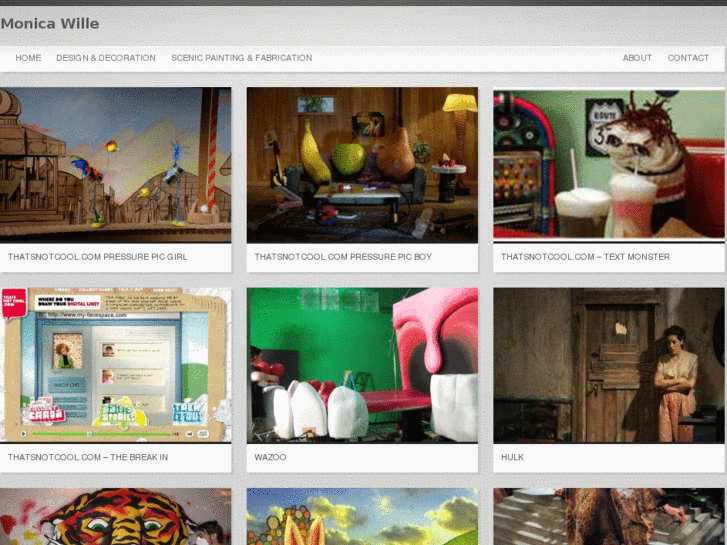Open the Hulk thumbnail with woman

tap(609, 365)
